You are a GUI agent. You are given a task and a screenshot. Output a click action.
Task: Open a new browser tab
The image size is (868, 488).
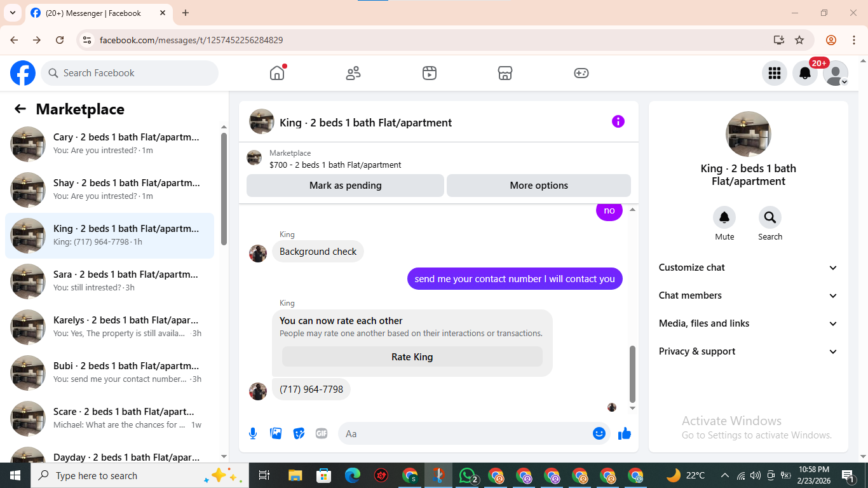[x=186, y=13]
